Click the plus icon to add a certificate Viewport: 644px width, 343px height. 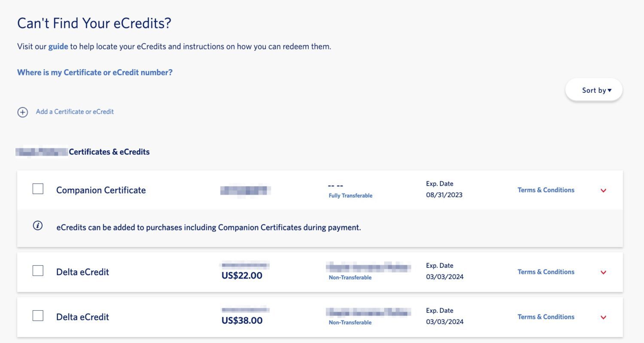click(22, 112)
